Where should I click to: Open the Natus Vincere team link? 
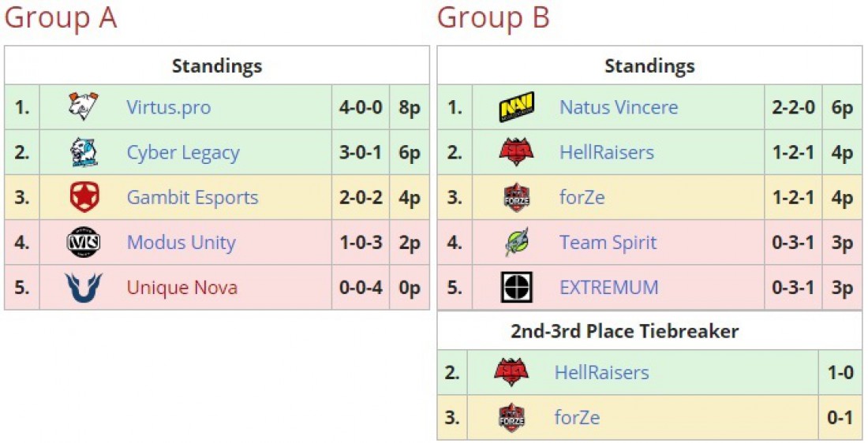(x=619, y=106)
